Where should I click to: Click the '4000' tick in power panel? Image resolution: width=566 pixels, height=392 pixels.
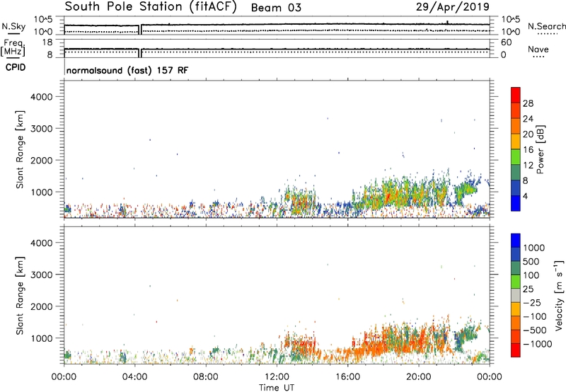point(42,97)
